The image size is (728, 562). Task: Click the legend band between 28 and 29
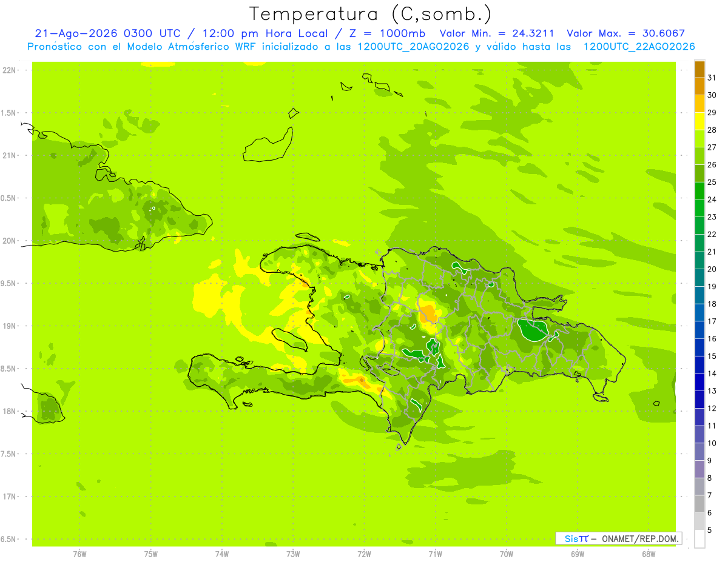click(x=699, y=121)
